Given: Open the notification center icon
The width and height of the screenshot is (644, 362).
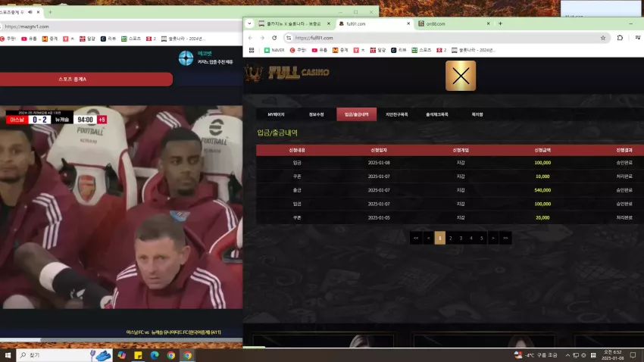Looking at the screenshot, I should [633, 355].
